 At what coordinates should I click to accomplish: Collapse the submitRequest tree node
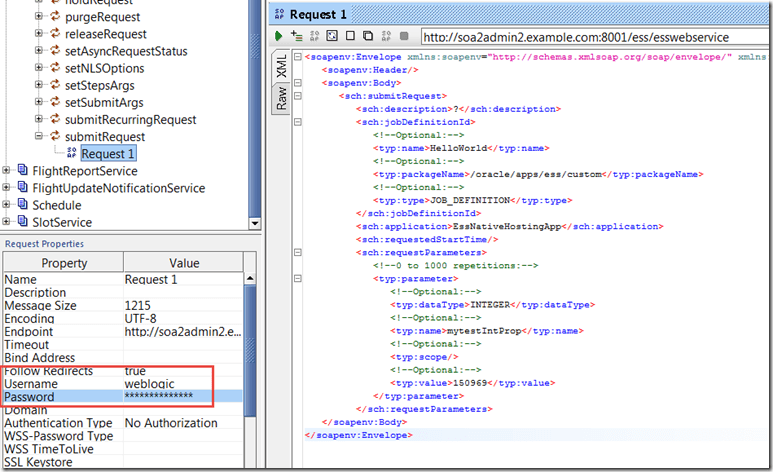[x=38, y=137]
